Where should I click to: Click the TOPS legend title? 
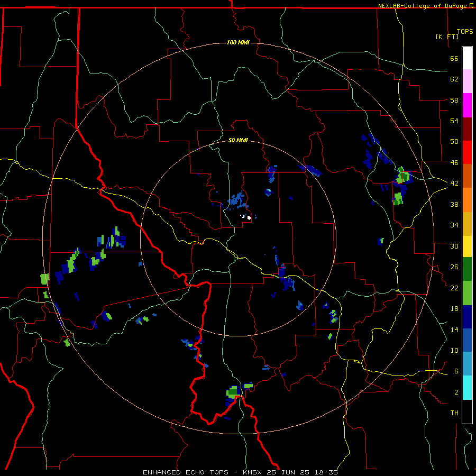[x=465, y=32]
